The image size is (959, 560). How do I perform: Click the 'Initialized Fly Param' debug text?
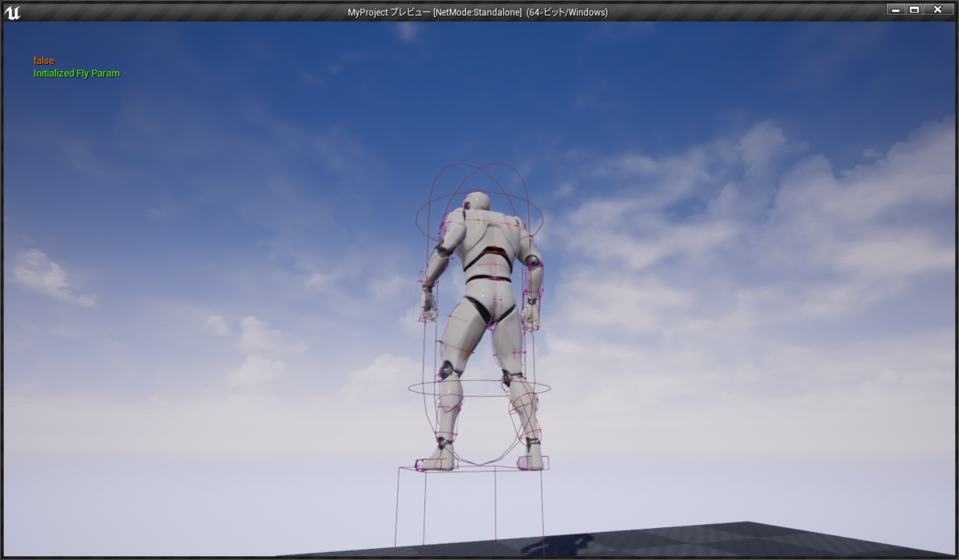pyautogui.click(x=77, y=73)
